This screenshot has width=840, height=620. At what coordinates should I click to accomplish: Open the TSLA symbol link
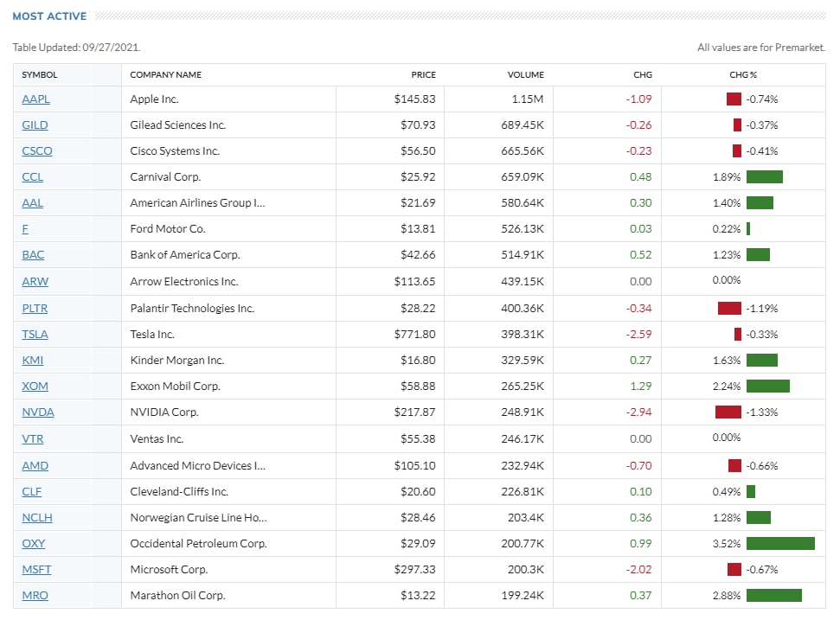pyautogui.click(x=35, y=334)
